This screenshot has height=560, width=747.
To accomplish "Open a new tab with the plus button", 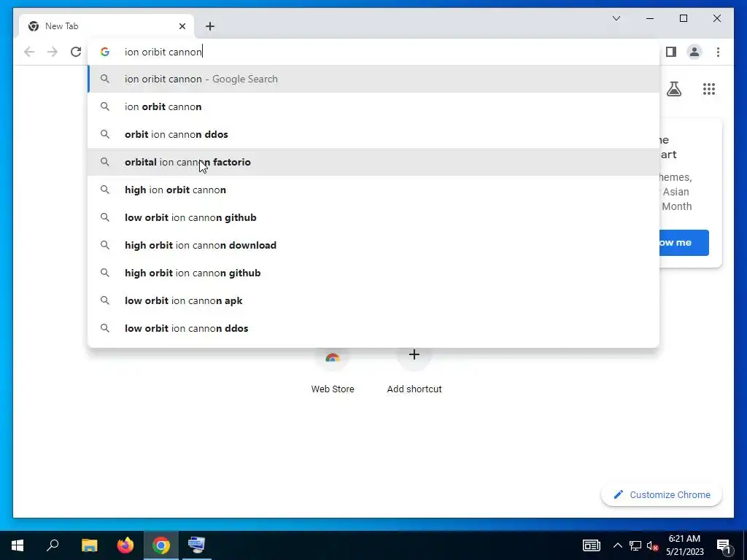I will coord(210,26).
